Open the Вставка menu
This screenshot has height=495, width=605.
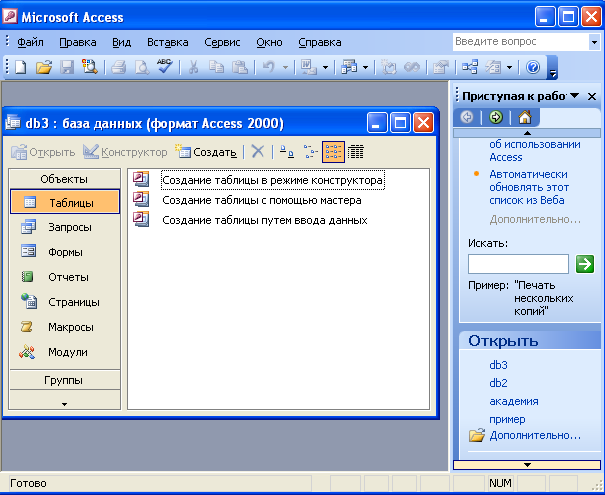pos(167,42)
